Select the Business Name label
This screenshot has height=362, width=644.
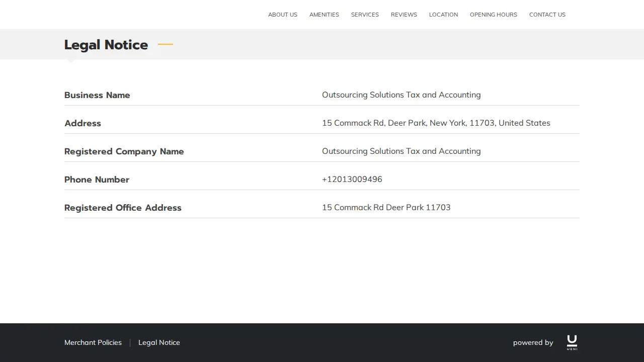coord(97,95)
